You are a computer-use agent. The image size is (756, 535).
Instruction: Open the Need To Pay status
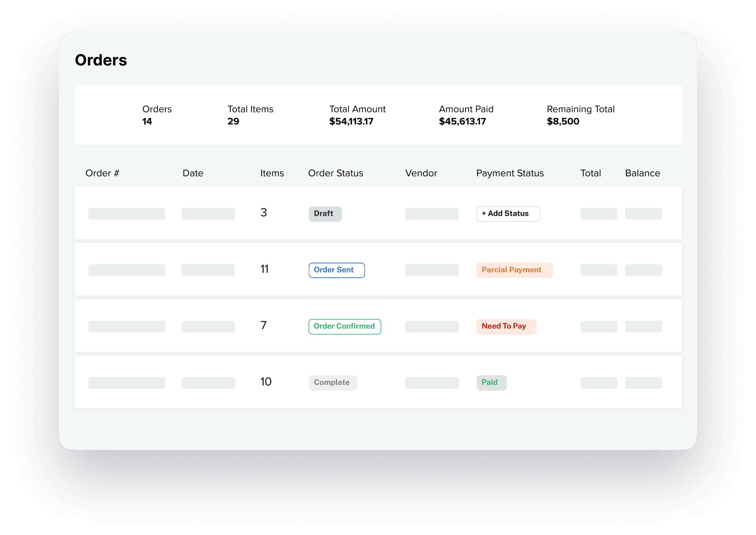[x=506, y=326]
